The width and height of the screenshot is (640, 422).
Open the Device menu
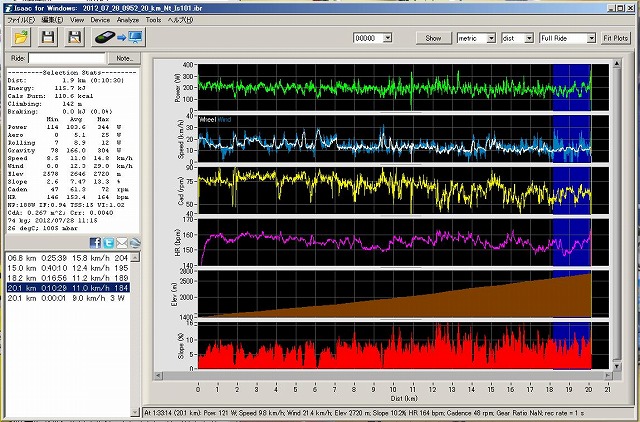[x=100, y=19]
